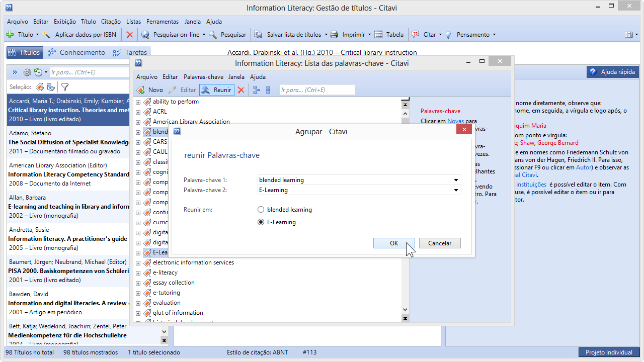
Task: Open Ajuda menu in keyword window
Action: tap(258, 77)
